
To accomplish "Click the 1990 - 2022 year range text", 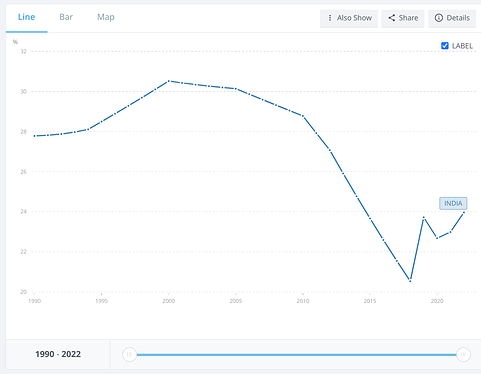I will tap(58, 354).
